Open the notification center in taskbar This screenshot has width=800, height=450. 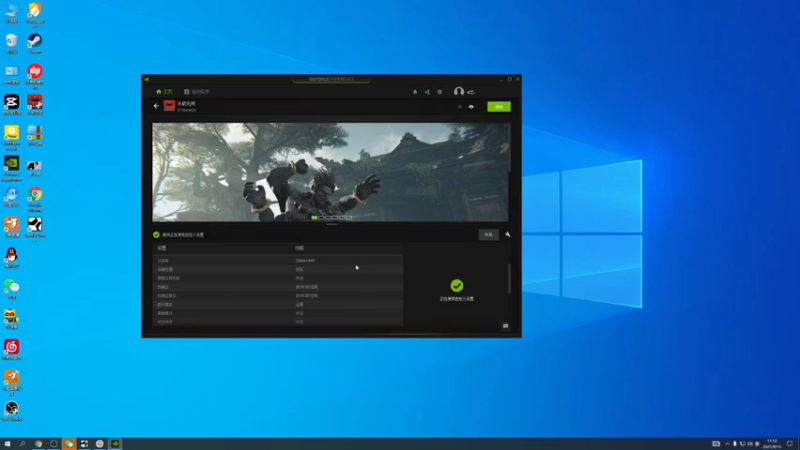pos(789,444)
